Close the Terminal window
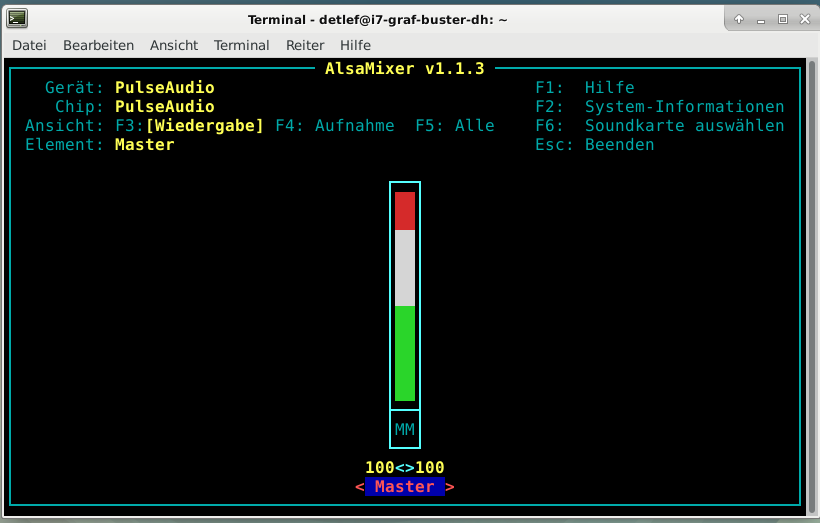Image resolution: width=820 pixels, height=523 pixels. point(805,19)
